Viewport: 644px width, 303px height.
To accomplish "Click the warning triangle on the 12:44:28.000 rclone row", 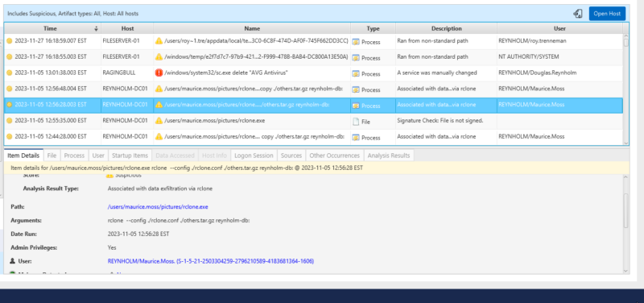I will coord(159,136).
